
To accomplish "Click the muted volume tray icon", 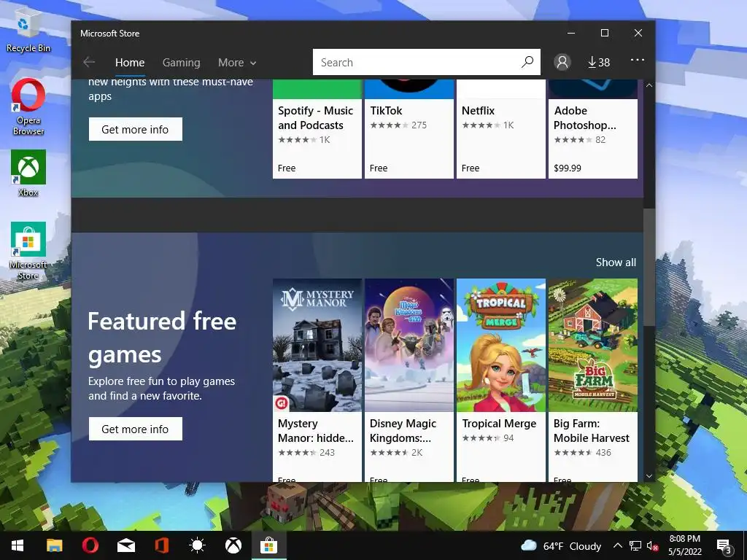I will pyautogui.click(x=653, y=546).
